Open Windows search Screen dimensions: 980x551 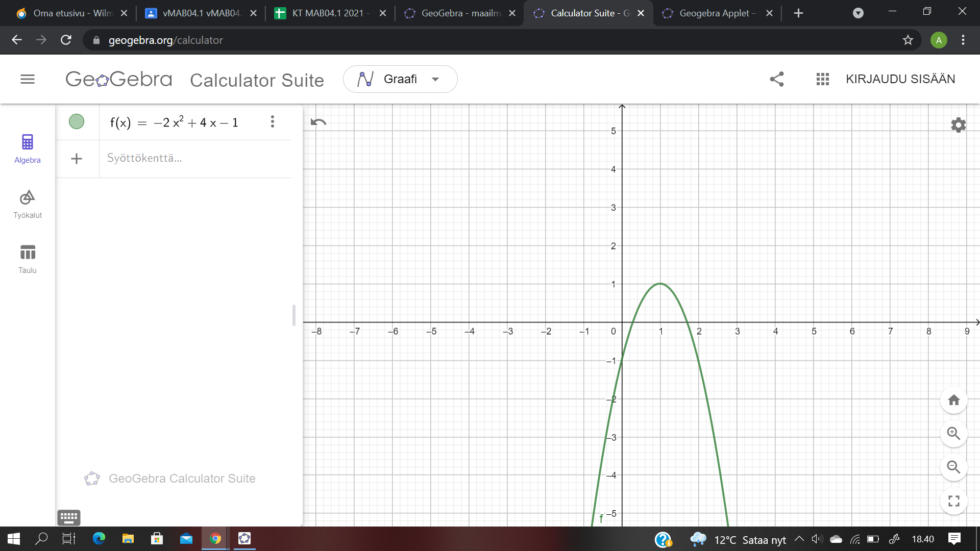point(41,539)
